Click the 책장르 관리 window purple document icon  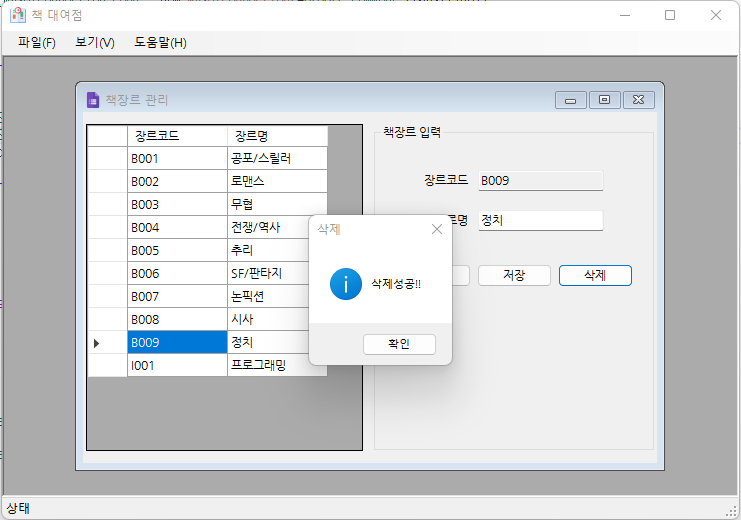(x=93, y=100)
